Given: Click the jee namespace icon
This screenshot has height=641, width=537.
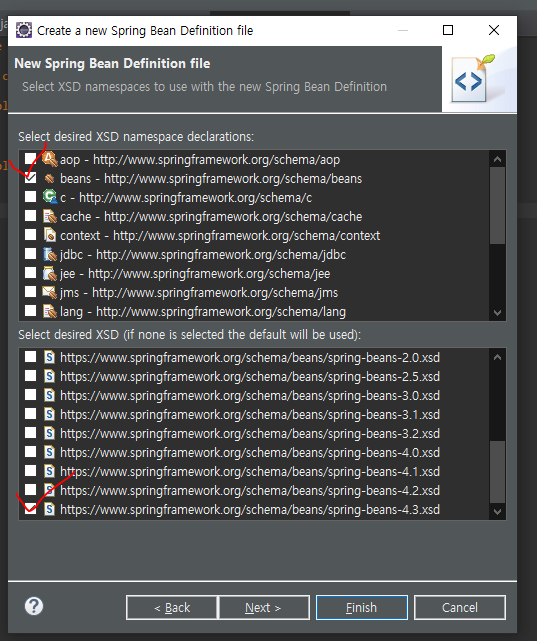Looking at the screenshot, I should tap(49, 273).
